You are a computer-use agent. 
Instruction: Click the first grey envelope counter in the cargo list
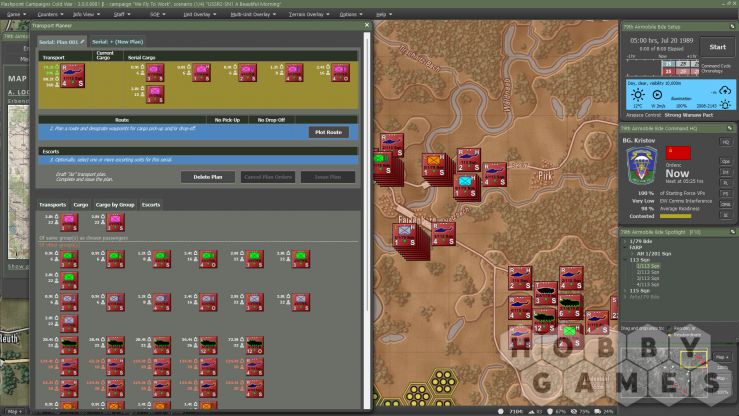69,302
